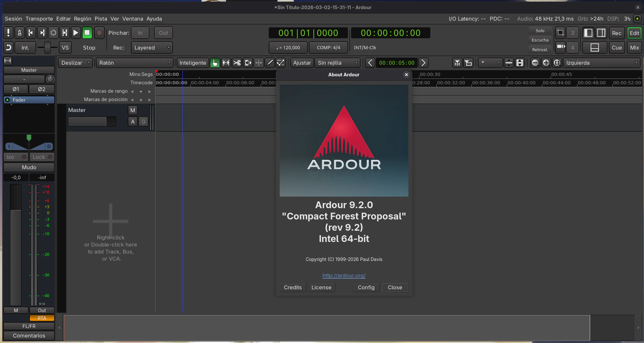
Task: Start playback with the Play button
Action: tap(76, 32)
